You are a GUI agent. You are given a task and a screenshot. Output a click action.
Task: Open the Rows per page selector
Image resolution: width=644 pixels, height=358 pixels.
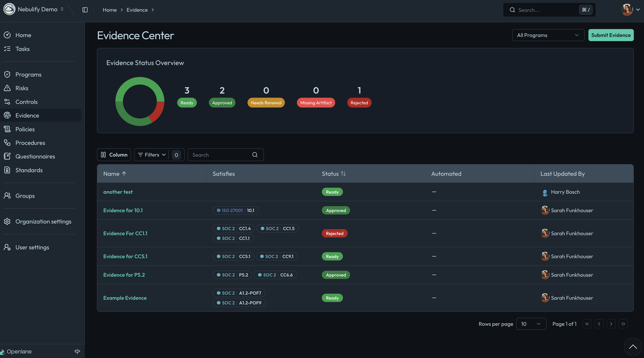click(x=531, y=324)
